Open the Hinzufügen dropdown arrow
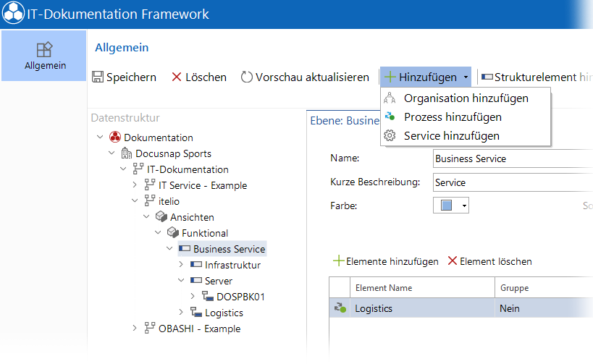This screenshot has width=593, height=364. [x=466, y=77]
